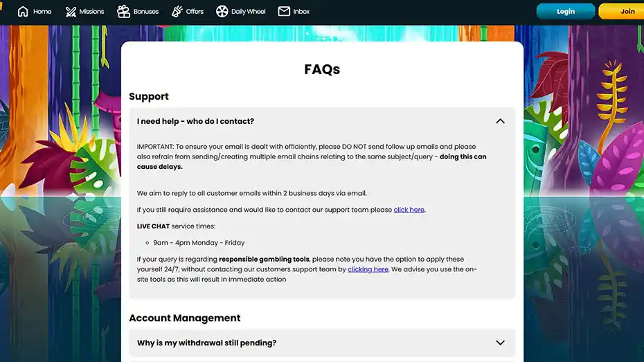This screenshot has height=362, width=644.
Task: Select the Home text in the navigation
Action: point(42,11)
